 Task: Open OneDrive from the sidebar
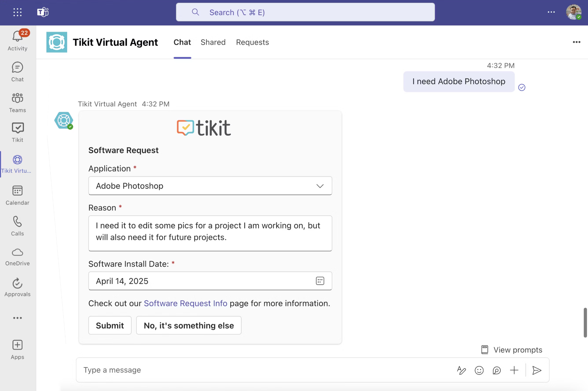pos(17,252)
